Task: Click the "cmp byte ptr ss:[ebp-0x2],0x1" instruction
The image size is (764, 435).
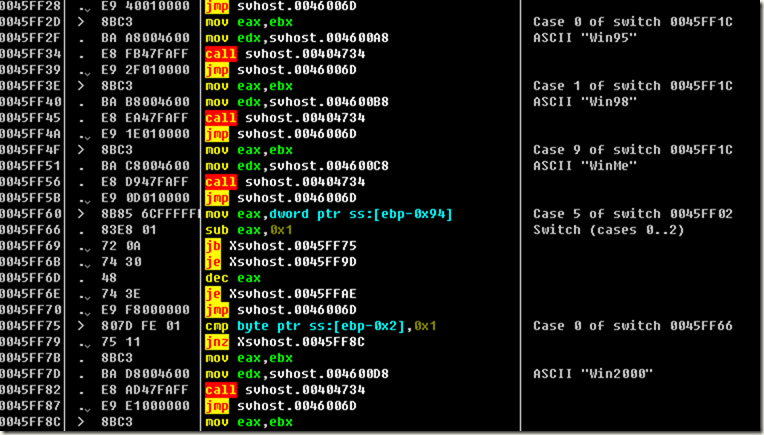Action: (320, 325)
